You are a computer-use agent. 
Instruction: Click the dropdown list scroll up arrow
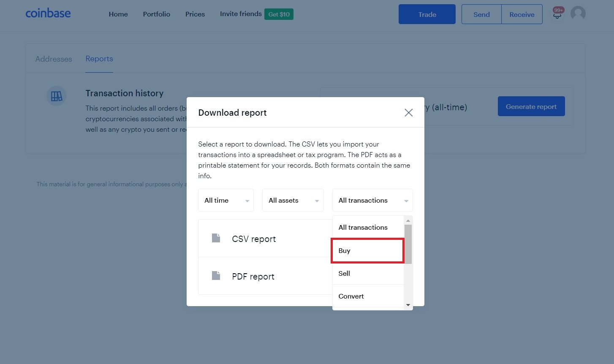pos(408,220)
